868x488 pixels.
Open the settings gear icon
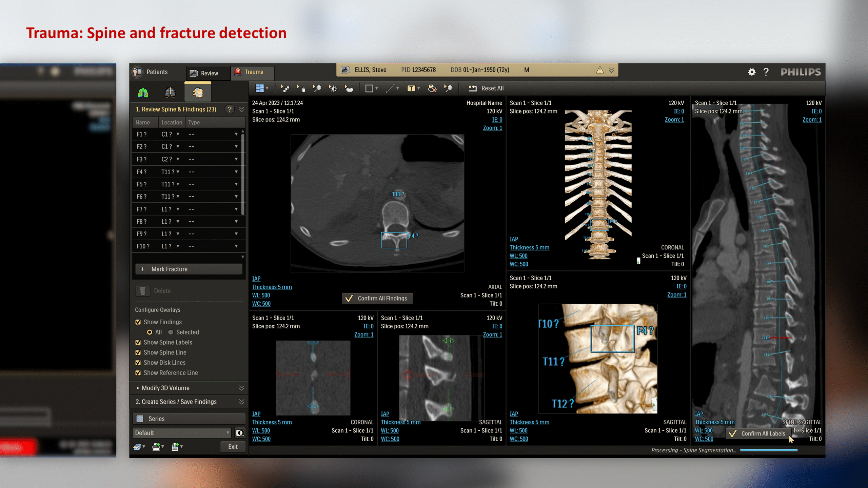pyautogui.click(x=751, y=72)
